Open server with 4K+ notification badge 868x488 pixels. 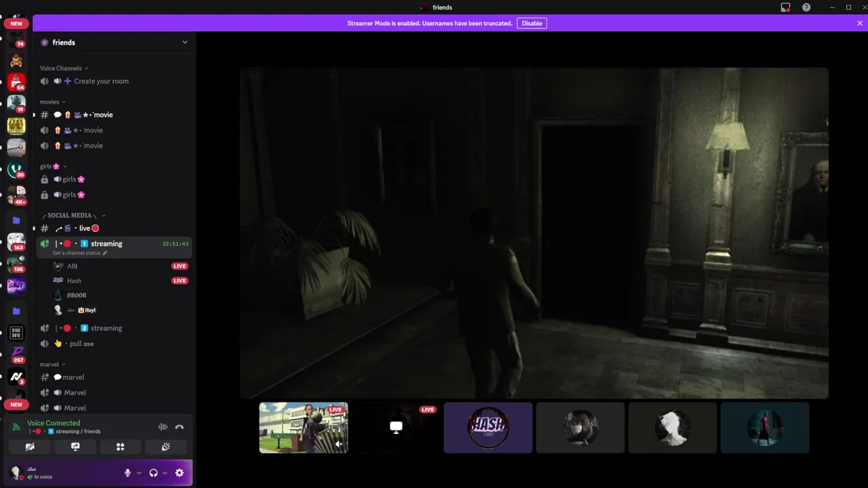[x=16, y=195]
